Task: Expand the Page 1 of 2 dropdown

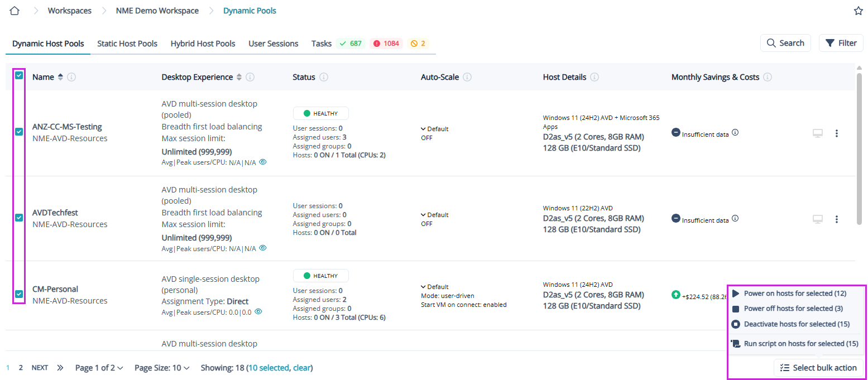Action: pyautogui.click(x=99, y=368)
